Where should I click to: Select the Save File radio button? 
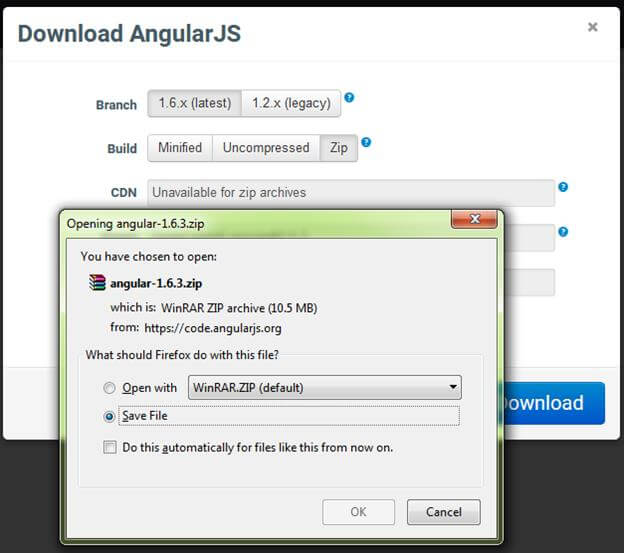pos(109,417)
